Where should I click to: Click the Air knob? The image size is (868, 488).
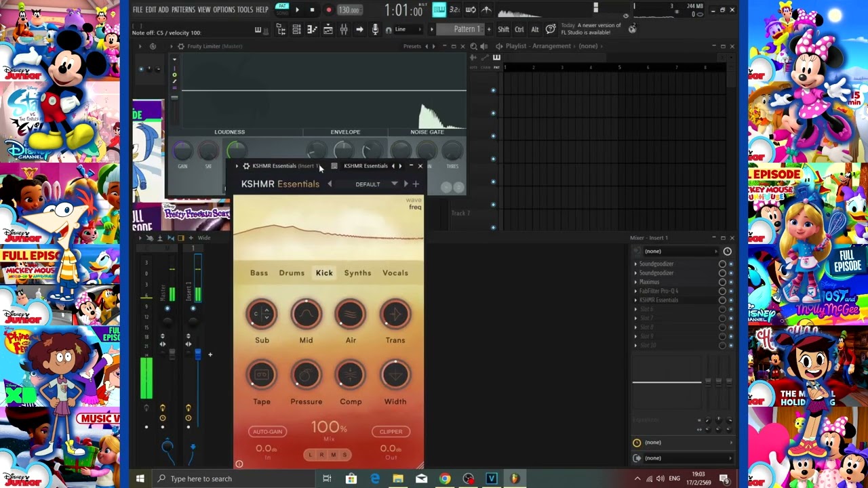pos(351,314)
